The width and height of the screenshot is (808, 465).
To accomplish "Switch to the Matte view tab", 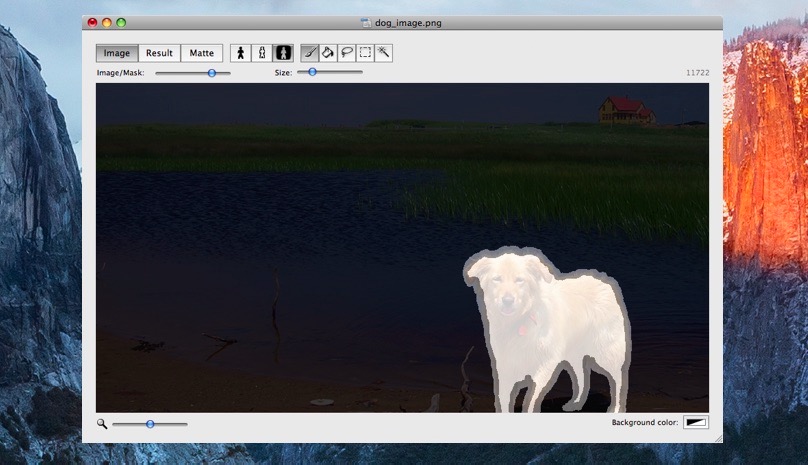I will click(x=201, y=53).
